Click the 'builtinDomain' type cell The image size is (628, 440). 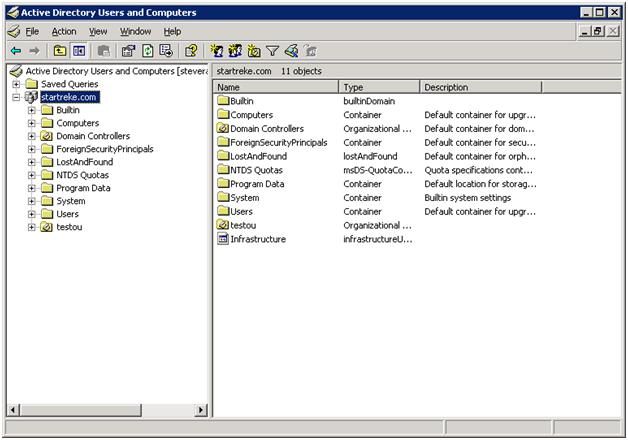[369, 101]
